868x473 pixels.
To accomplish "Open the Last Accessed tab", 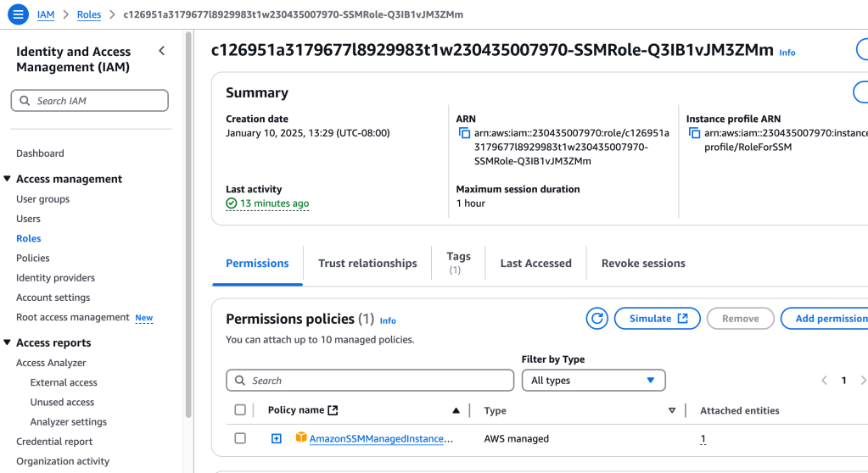I will [x=535, y=264].
